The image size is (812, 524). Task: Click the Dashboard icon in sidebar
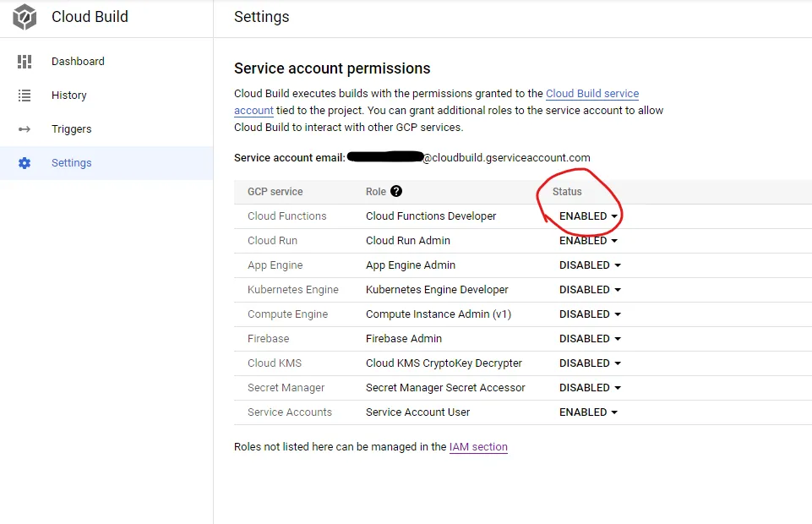(25, 62)
